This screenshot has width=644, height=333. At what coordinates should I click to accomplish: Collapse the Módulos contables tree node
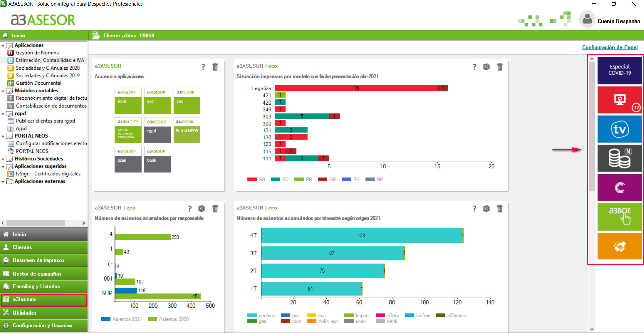[x=3, y=91]
